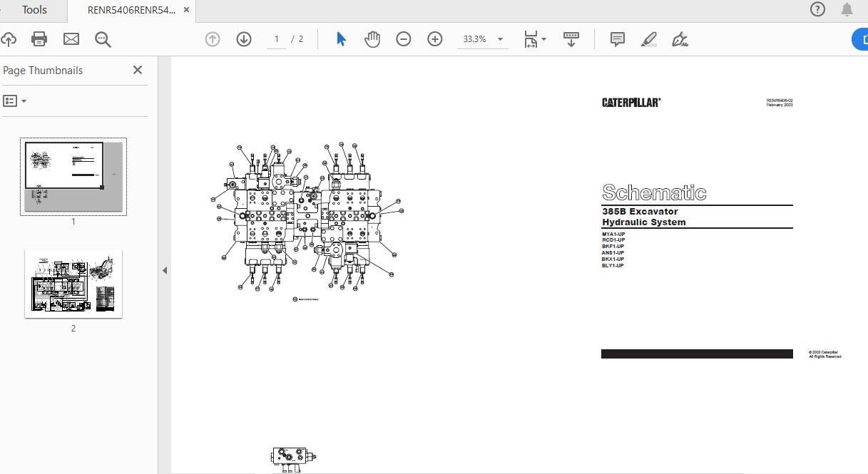Click serial prefix BLY1-UP
Screen dimensions: 868x474
click(613, 266)
